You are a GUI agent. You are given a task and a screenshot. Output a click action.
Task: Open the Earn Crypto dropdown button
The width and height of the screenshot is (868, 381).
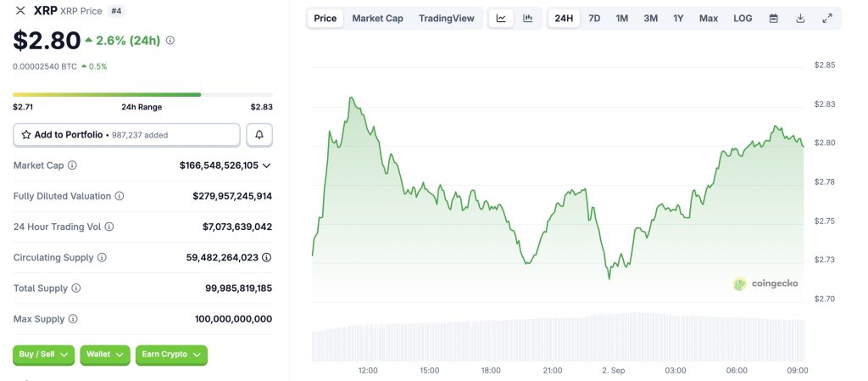[x=171, y=355]
